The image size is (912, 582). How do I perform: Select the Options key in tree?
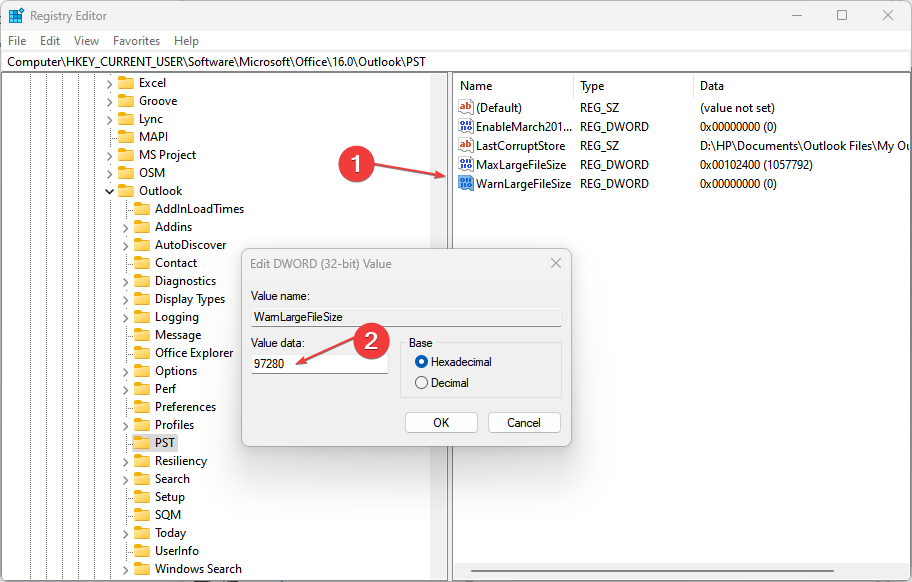tap(176, 371)
